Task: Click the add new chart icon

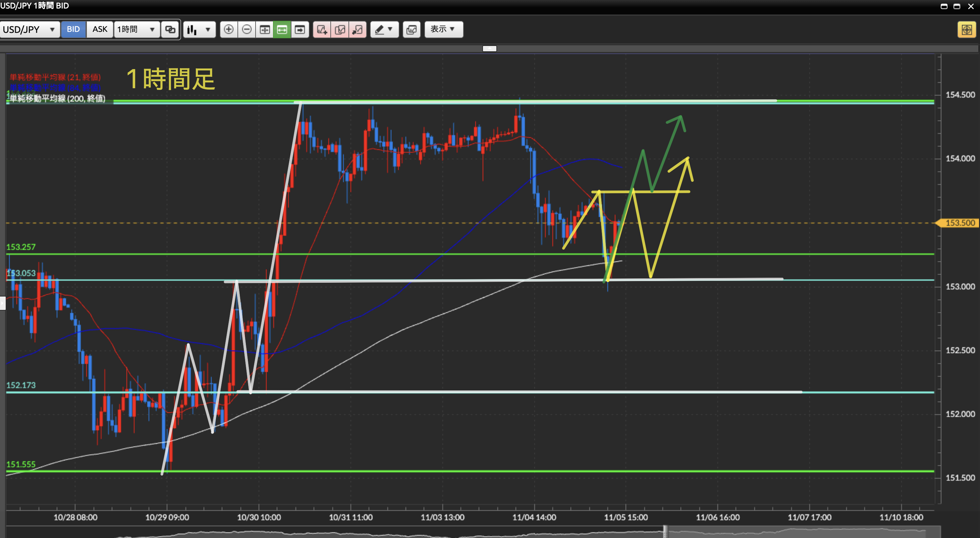Action: pyautogui.click(x=322, y=29)
